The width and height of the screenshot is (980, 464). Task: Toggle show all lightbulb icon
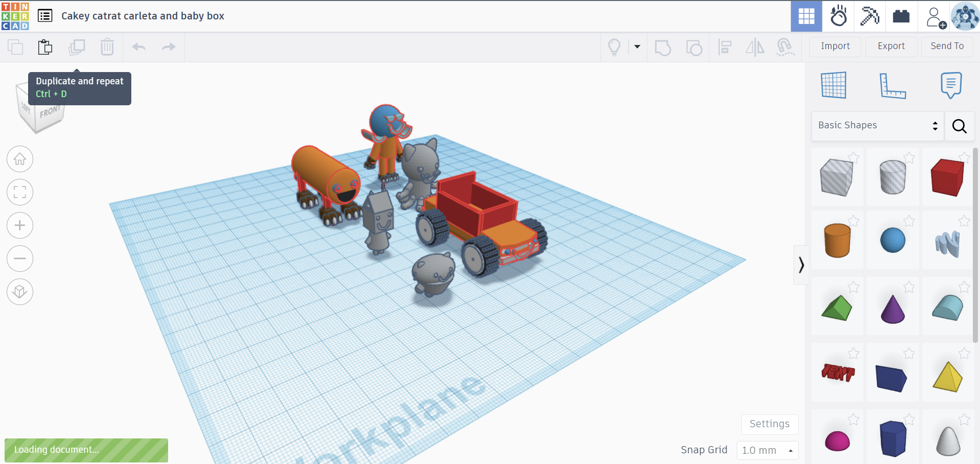point(614,47)
